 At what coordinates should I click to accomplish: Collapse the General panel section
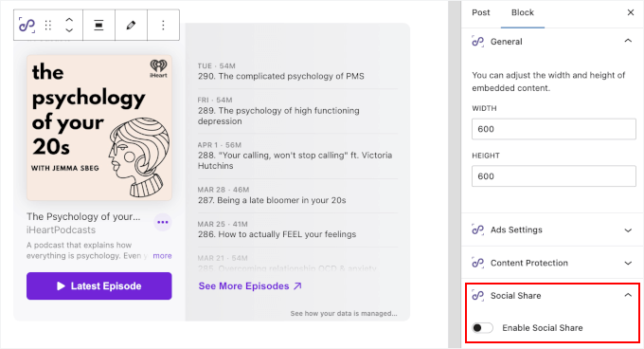point(628,41)
